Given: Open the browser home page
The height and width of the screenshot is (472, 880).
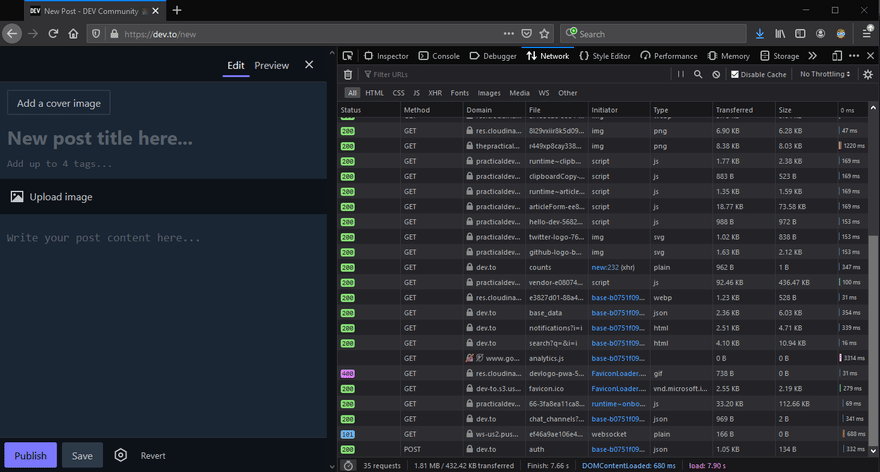Looking at the screenshot, I should tap(74, 34).
